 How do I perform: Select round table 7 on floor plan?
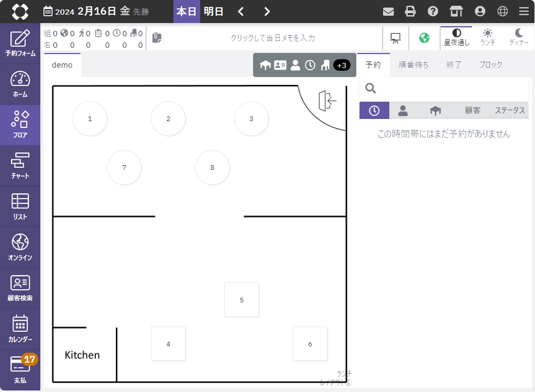tap(124, 168)
